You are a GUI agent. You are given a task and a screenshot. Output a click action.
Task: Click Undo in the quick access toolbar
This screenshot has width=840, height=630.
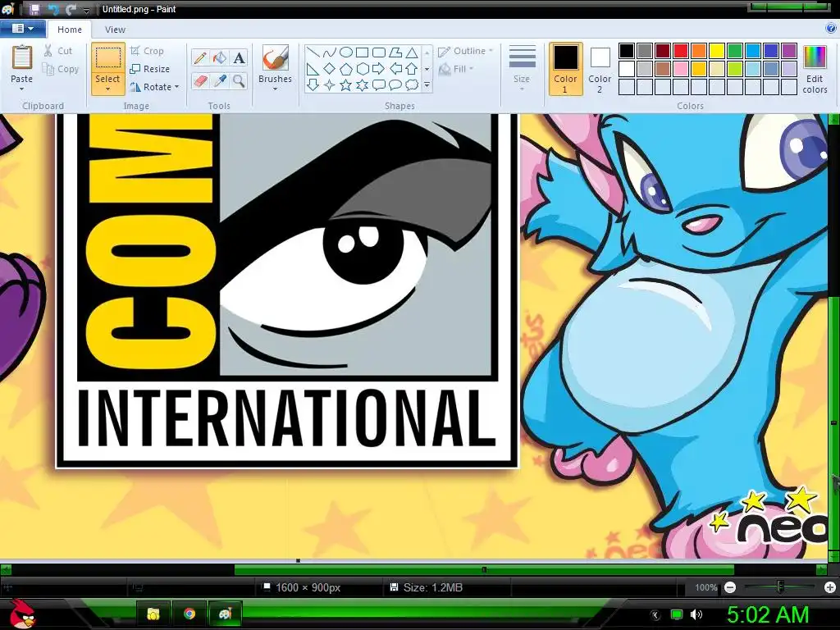53,9
